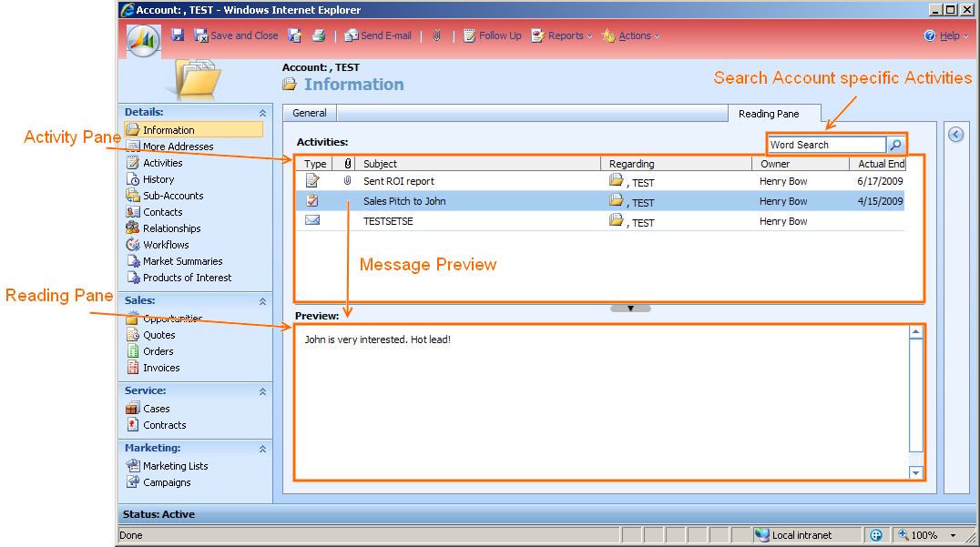Click Save and Close in toolbar
The image size is (980, 547).
(x=236, y=35)
